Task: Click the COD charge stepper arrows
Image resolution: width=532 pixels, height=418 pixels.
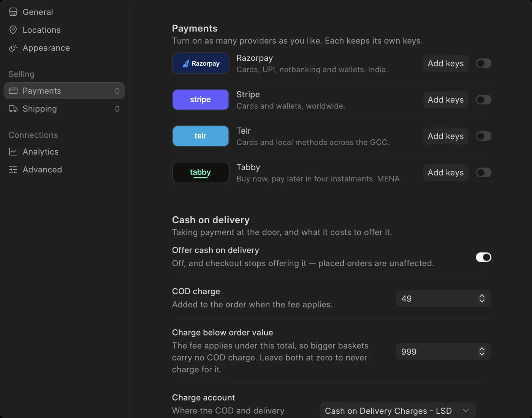Action: click(x=482, y=299)
